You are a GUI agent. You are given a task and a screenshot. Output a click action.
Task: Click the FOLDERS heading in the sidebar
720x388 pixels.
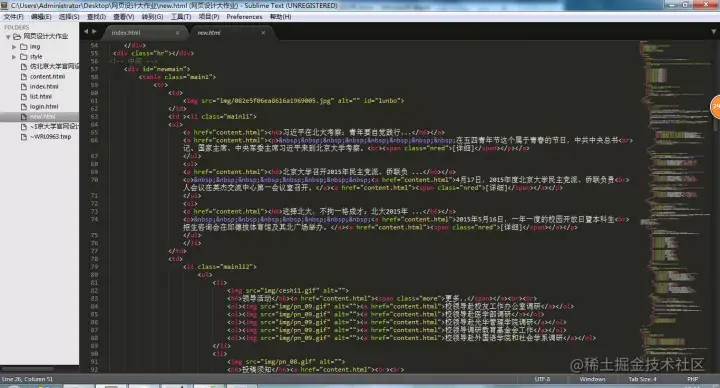pos(17,28)
